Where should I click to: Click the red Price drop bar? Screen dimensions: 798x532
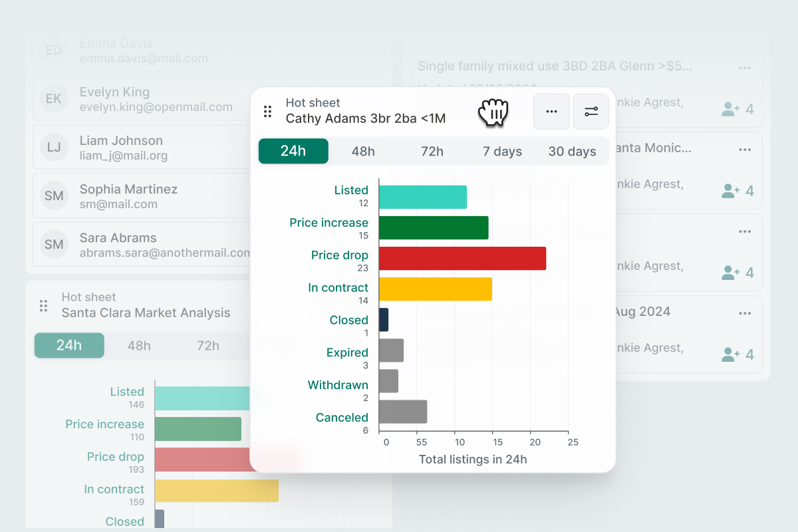tap(462, 259)
